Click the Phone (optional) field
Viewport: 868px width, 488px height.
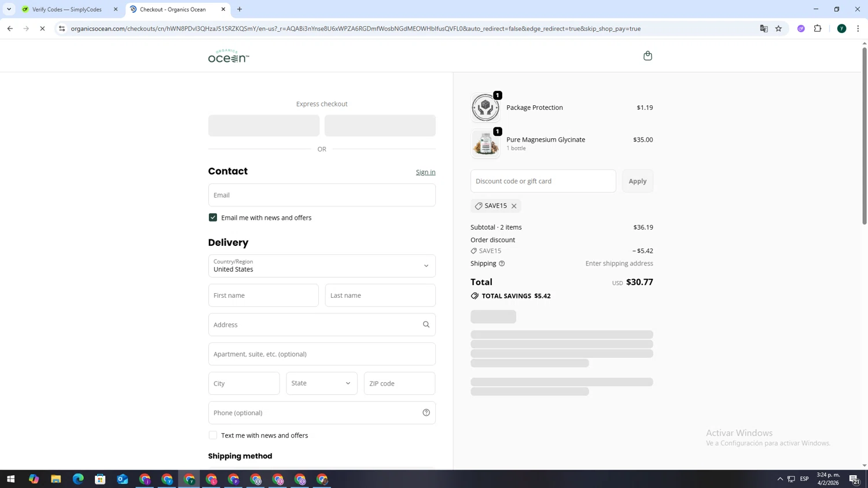click(322, 413)
